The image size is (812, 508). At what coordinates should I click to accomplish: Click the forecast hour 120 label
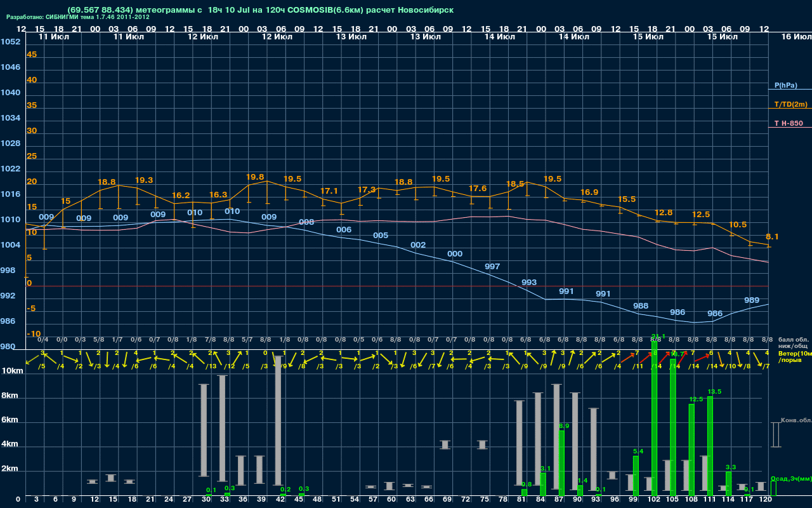tap(766, 500)
